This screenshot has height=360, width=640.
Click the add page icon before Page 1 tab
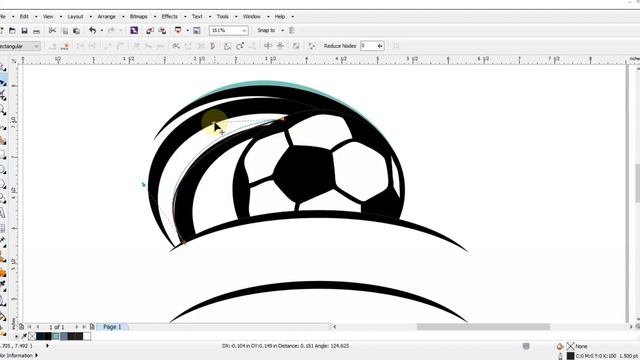[92, 327]
